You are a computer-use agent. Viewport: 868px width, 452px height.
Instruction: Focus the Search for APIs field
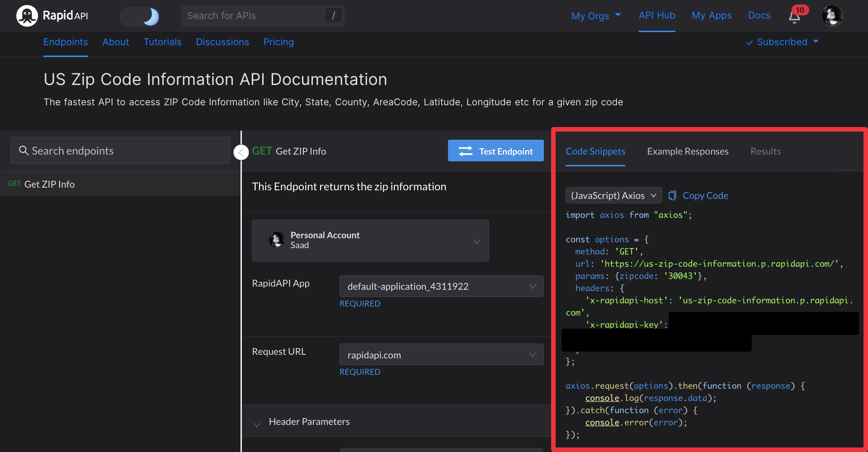pos(263,16)
